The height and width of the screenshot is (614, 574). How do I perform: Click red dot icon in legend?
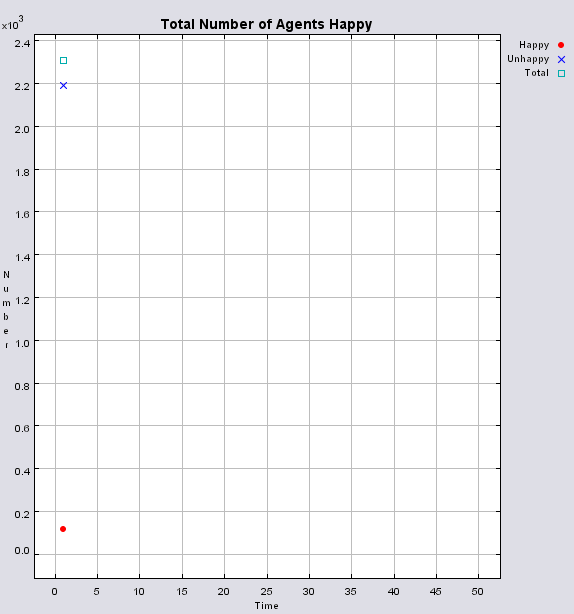[x=561, y=45]
